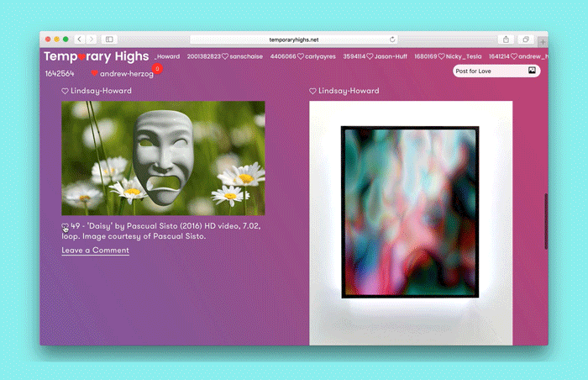Show all tabs with the tab overview icon
Viewport: 588px width, 380px height.
pos(526,39)
